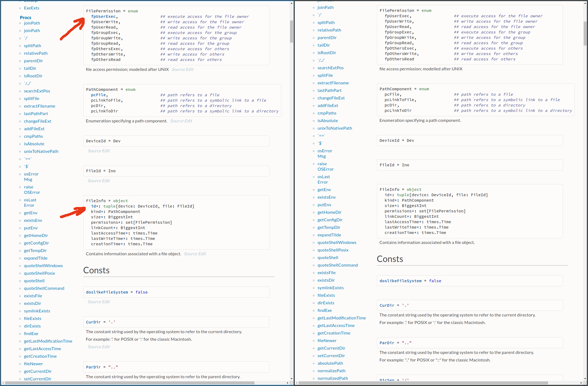Open changeFileExt in the left pane sidebar
The image size is (588, 386).
click(x=37, y=121)
